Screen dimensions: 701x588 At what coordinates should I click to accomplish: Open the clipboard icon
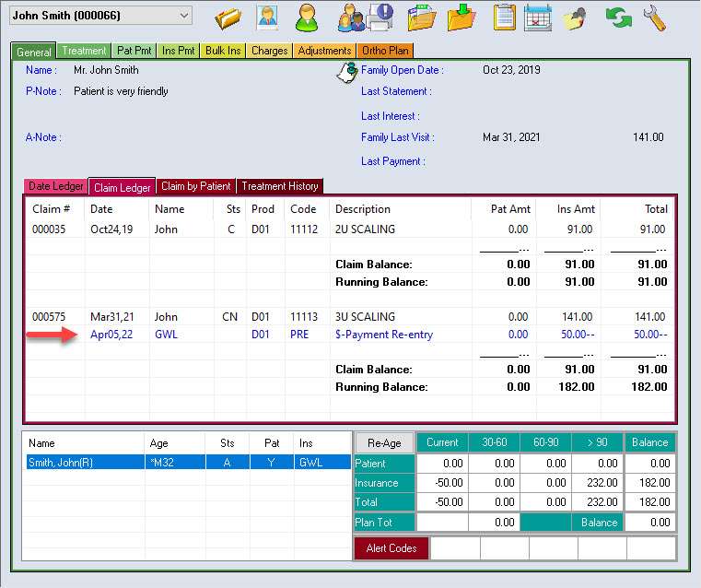(x=504, y=18)
